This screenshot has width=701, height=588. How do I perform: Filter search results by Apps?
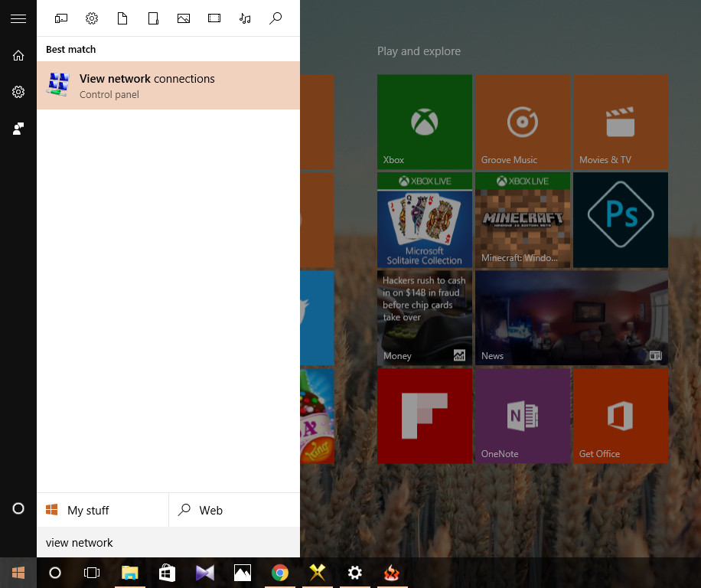click(61, 18)
